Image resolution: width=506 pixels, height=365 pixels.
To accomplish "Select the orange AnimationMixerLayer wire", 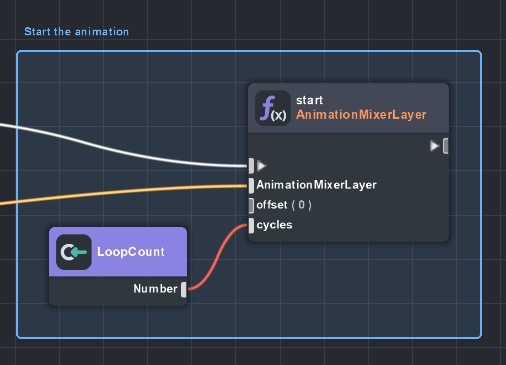I will pyautogui.click(x=123, y=192).
